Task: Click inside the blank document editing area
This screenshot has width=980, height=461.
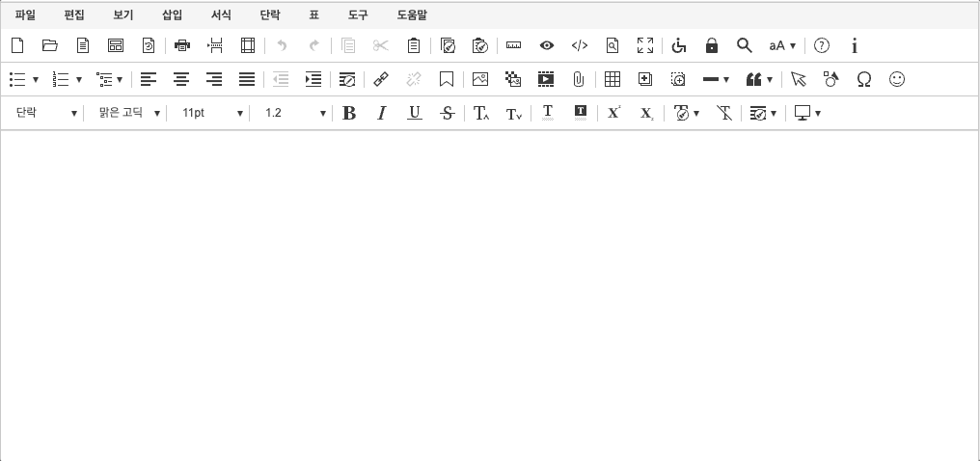Action: (490, 289)
